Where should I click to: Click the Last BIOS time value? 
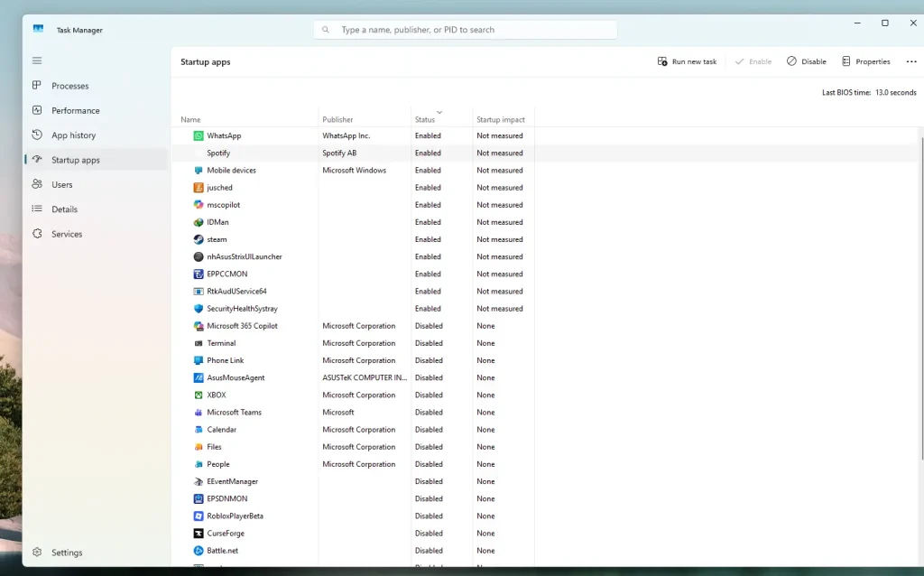point(896,93)
